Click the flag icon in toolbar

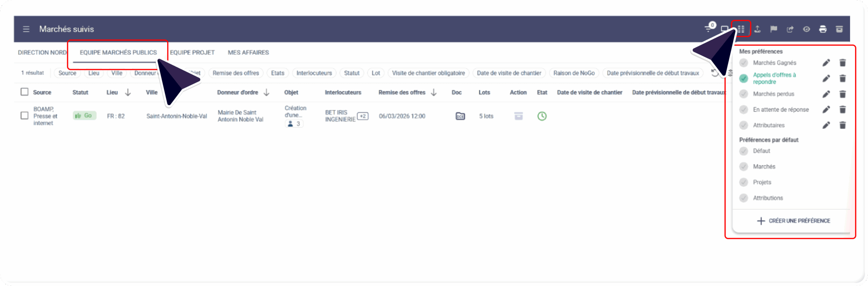point(773,29)
